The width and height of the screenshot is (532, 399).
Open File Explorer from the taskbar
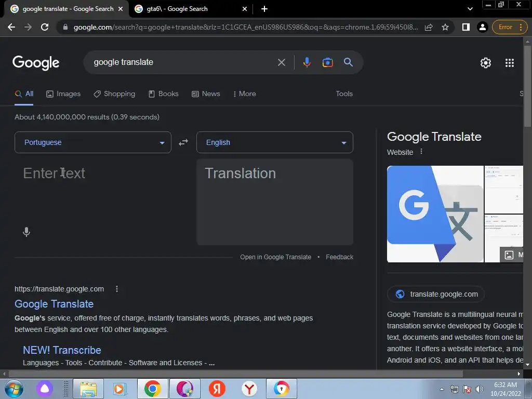[x=88, y=389]
